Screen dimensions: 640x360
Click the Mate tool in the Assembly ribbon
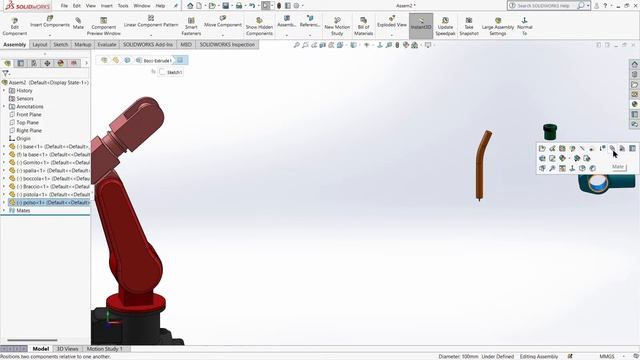click(x=78, y=24)
